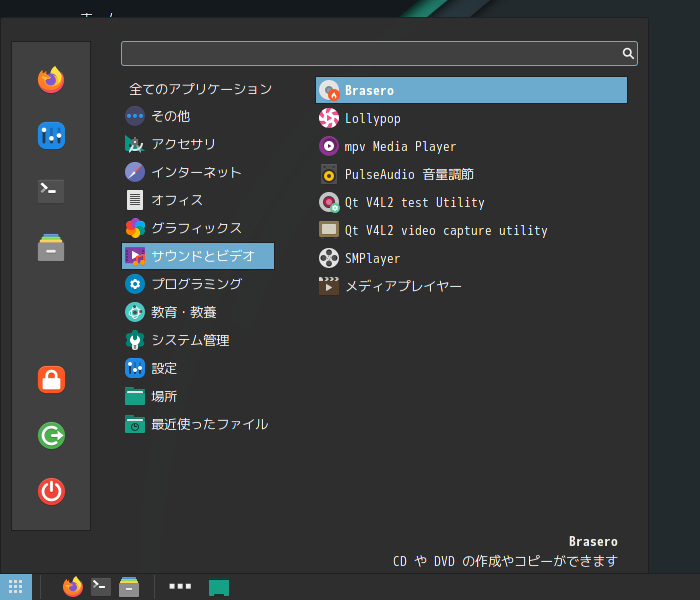The width and height of the screenshot is (700, 600).
Task: Open the オフィス category
Action: click(198, 200)
